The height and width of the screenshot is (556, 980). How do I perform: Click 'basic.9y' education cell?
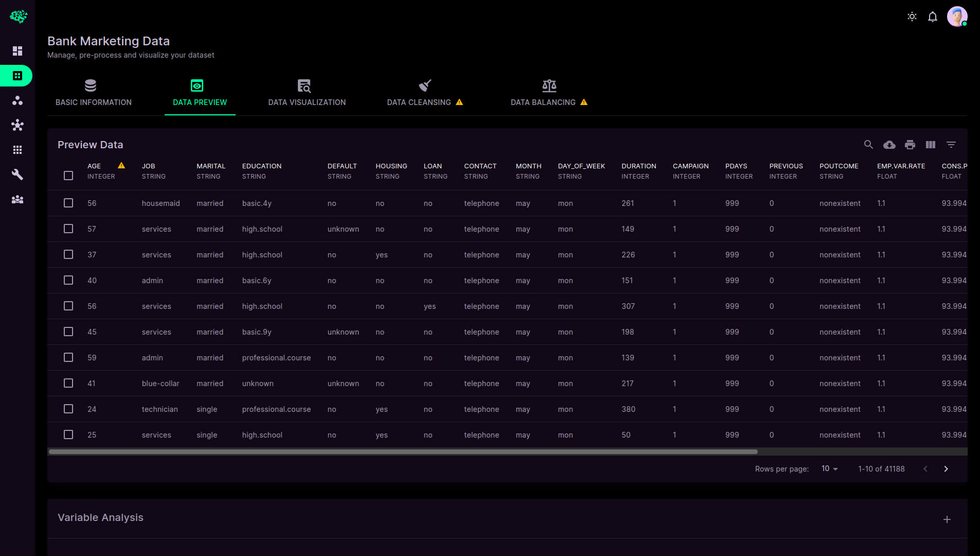(257, 332)
